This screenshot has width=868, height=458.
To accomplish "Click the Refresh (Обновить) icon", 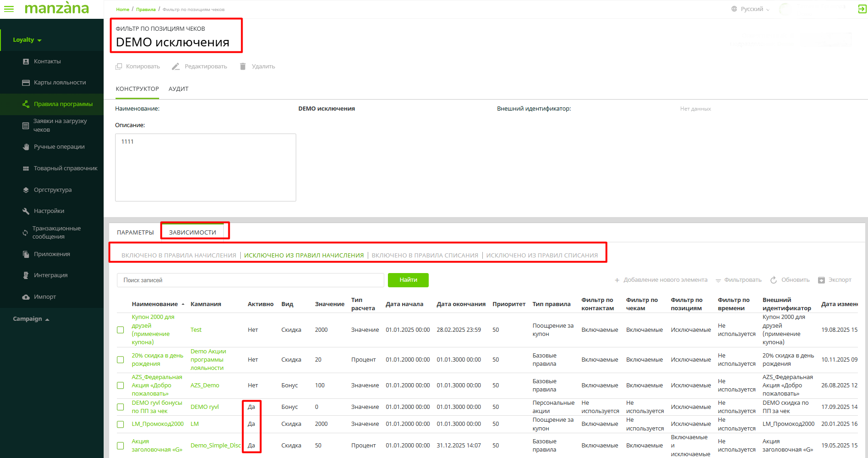I will [x=774, y=280].
